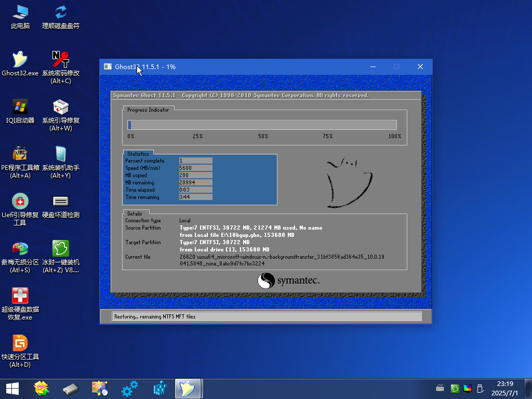Select 超级硬盘数据恢复.exe desktop icon

click(x=20, y=304)
